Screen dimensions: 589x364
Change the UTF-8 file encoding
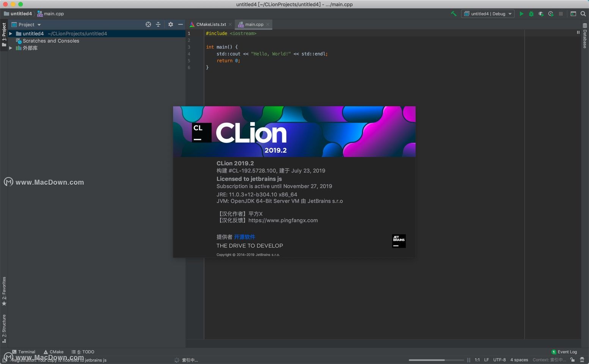pos(499,360)
